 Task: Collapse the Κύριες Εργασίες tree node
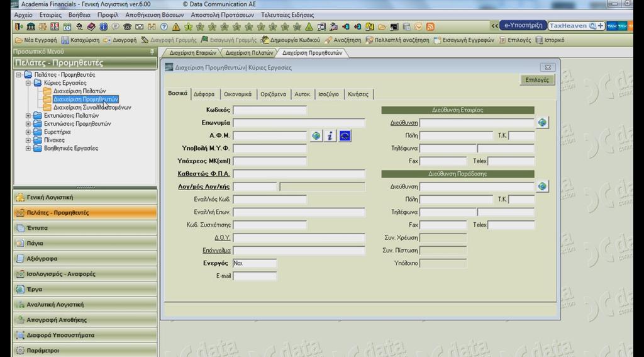(x=28, y=83)
